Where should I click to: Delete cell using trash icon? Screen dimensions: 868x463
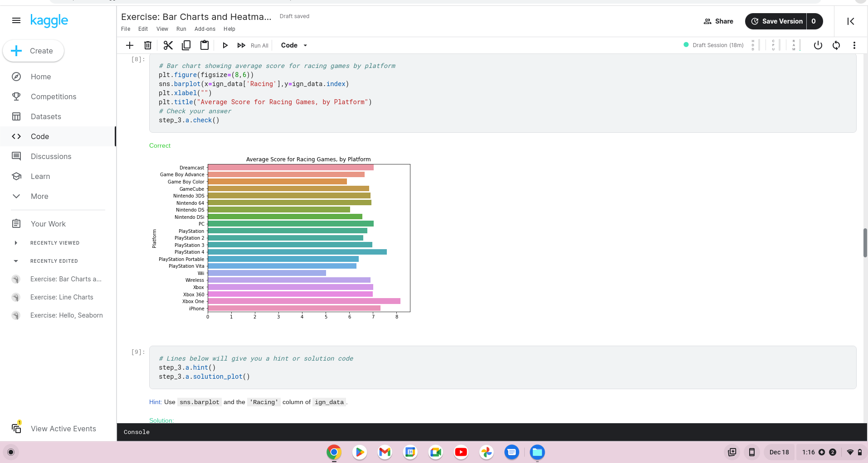[148, 45]
